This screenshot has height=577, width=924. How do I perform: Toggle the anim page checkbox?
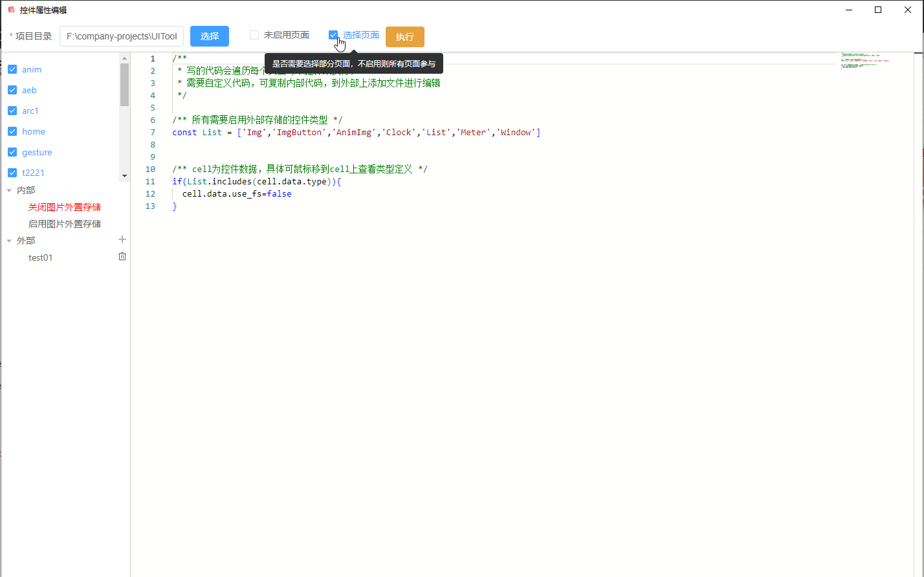click(12, 69)
